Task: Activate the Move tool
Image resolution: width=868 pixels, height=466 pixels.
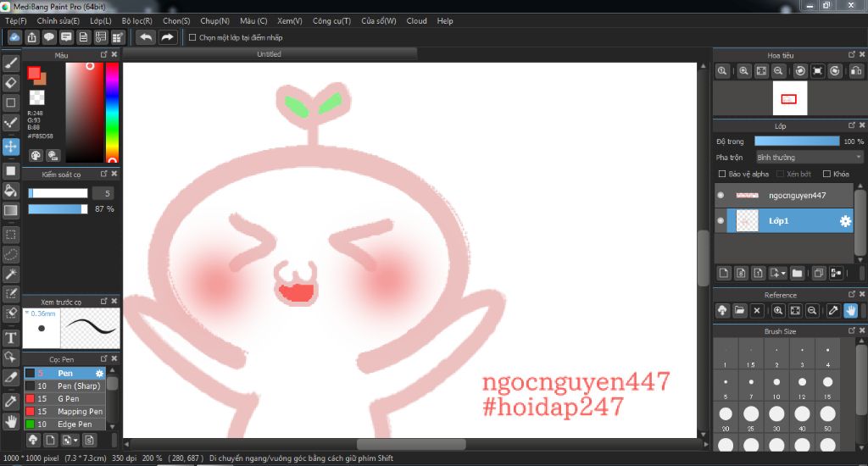Action: pos(10,147)
